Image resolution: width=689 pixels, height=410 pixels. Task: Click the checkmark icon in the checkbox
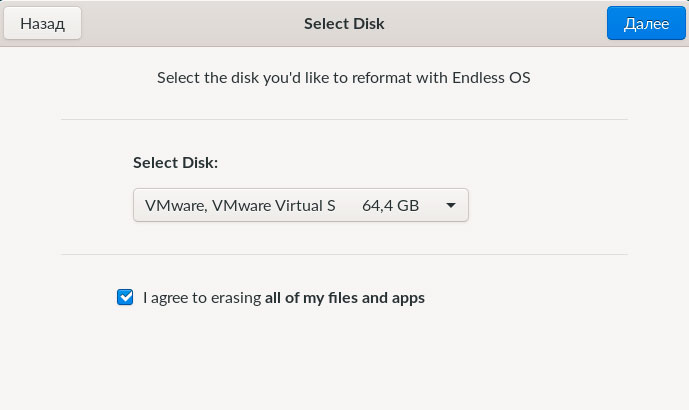pyautogui.click(x=125, y=297)
